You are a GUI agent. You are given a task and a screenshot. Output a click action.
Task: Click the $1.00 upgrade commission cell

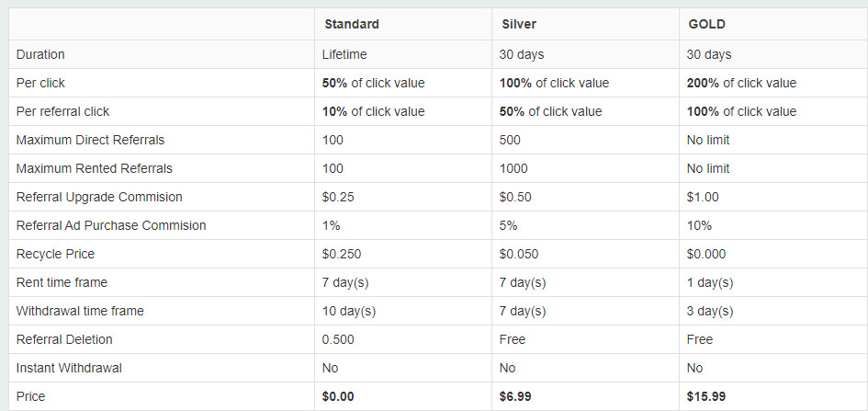(x=703, y=197)
